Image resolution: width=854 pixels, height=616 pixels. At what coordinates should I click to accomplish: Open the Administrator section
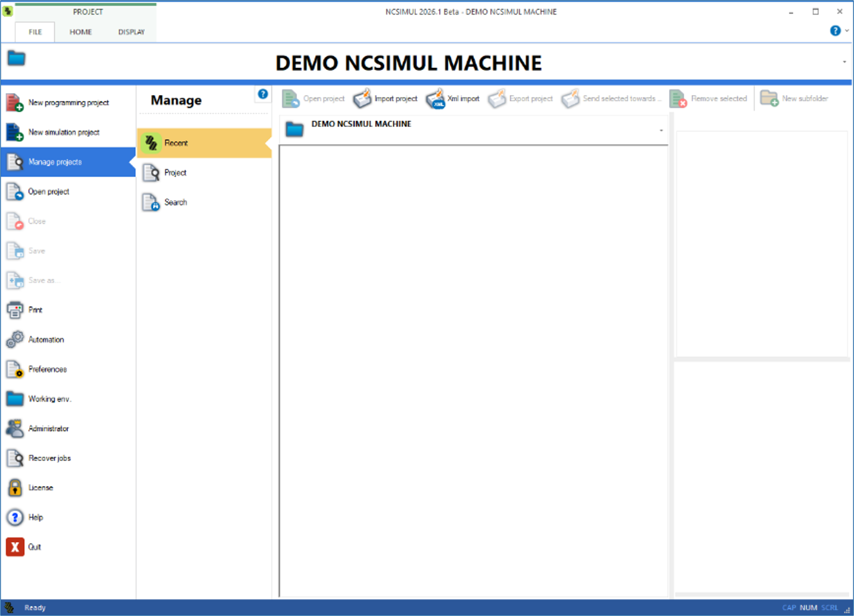click(x=68, y=428)
